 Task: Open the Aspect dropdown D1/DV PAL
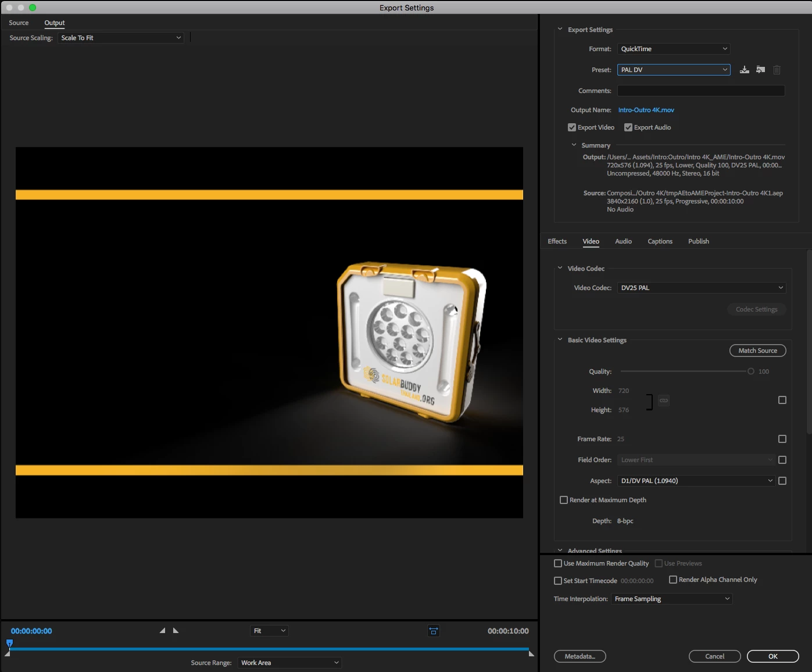point(696,481)
